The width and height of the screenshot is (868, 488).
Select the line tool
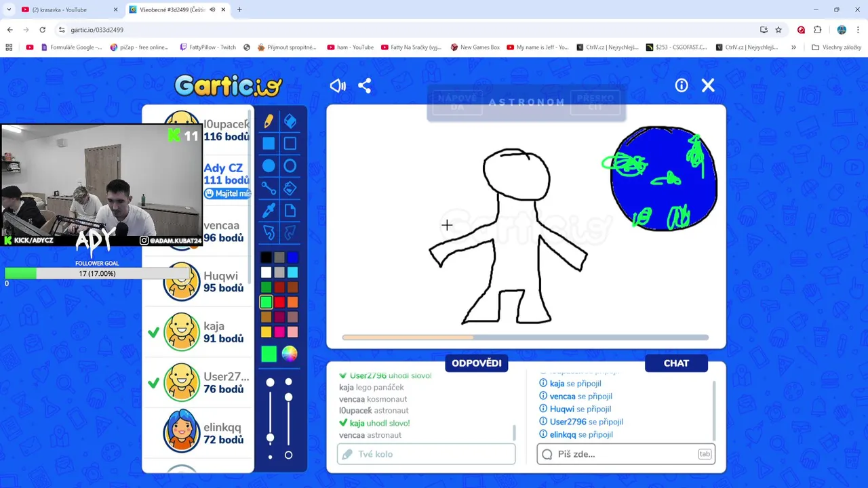point(269,188)
